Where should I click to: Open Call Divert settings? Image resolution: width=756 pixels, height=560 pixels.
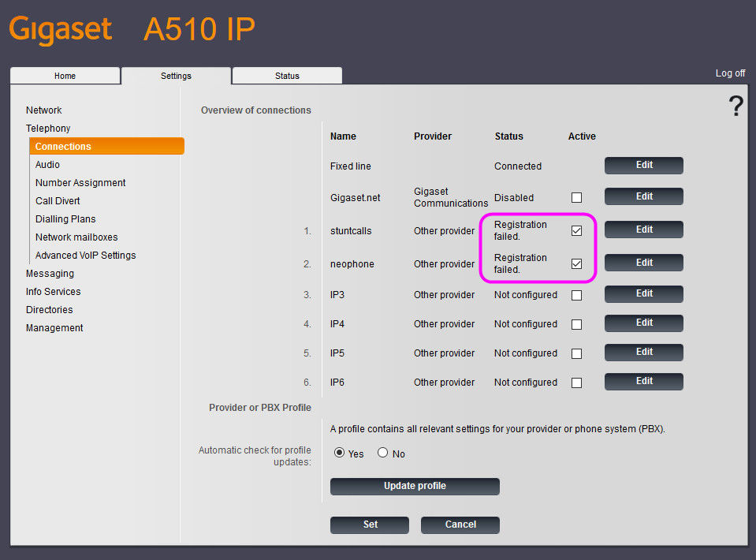click(x=58, y=200)
